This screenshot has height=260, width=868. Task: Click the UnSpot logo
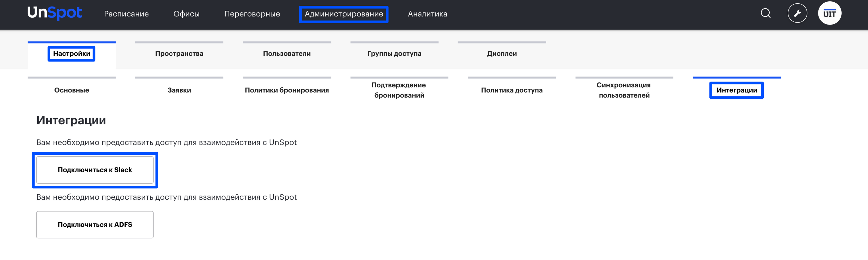55,13
